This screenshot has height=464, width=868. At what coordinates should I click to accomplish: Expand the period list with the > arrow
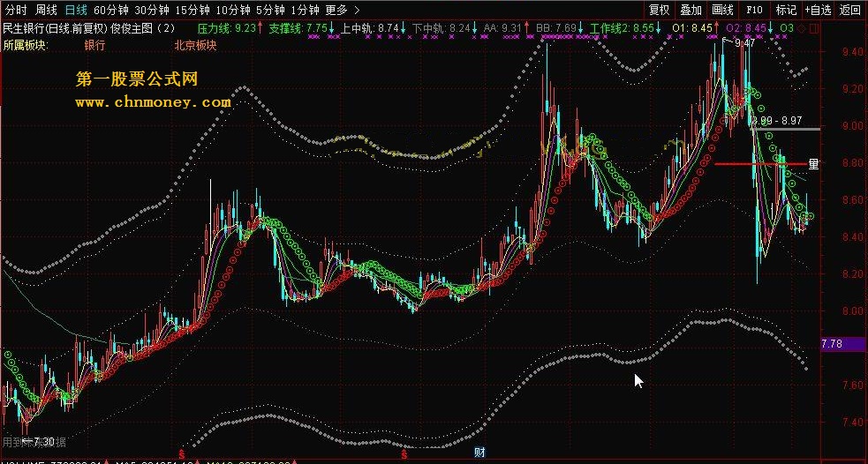(x=356, y=10)
